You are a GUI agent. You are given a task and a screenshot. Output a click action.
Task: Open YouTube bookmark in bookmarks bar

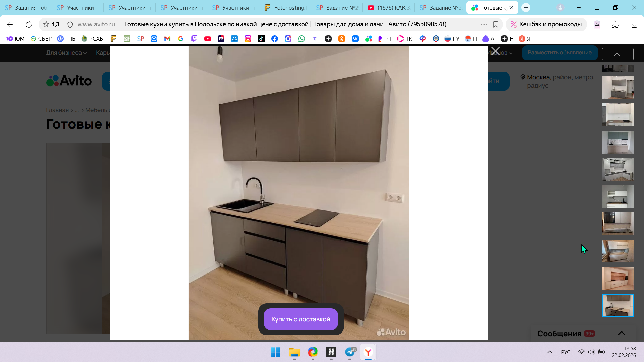(208, 39)
